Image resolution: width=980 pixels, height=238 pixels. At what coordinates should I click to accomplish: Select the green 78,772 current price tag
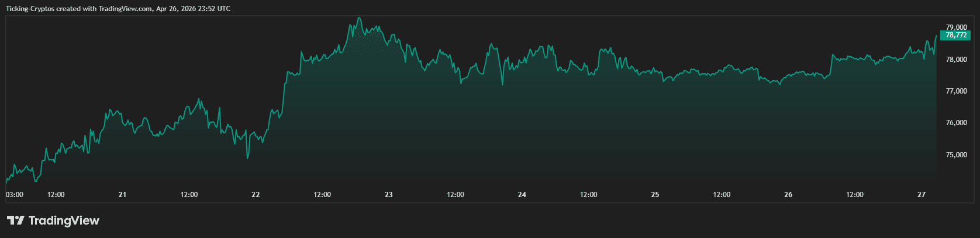[x=956, y=35]
